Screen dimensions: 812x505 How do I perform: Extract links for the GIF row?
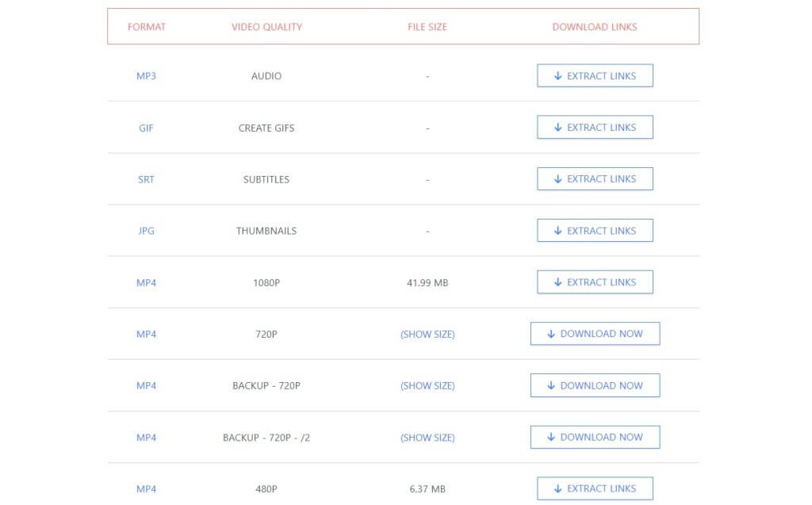coord(595,128)
